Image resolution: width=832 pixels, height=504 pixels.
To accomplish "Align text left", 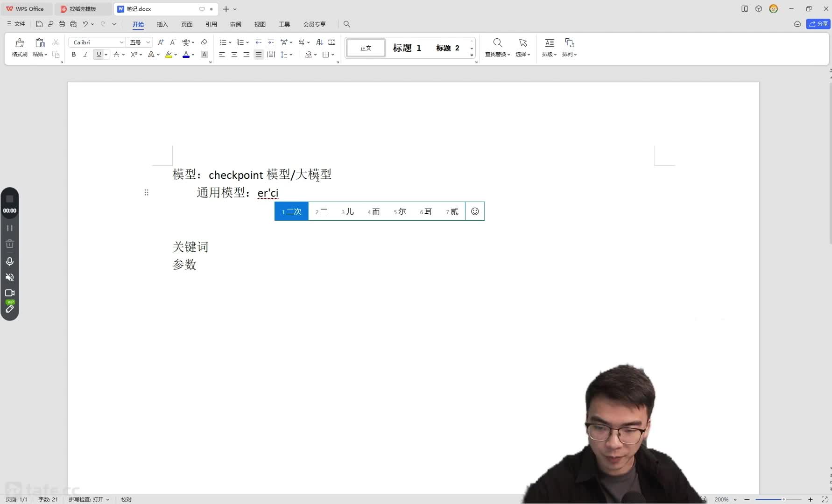I will [x=222, y=55].
